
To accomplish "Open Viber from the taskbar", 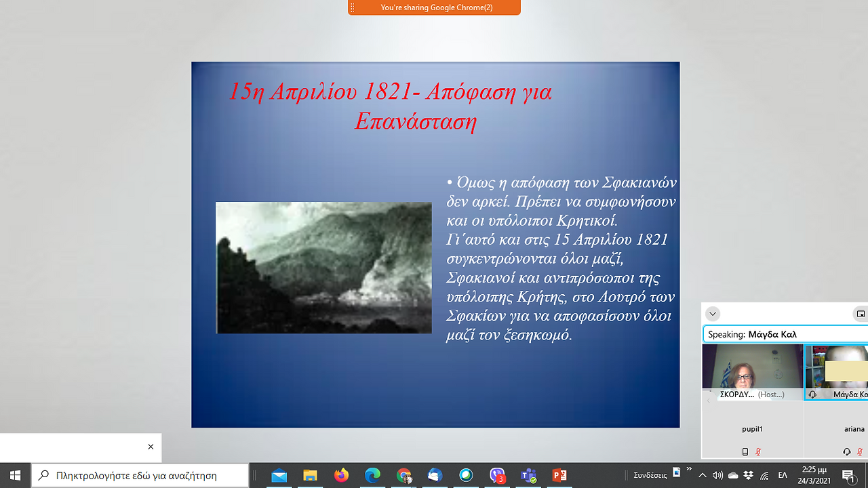I will 497,475.
